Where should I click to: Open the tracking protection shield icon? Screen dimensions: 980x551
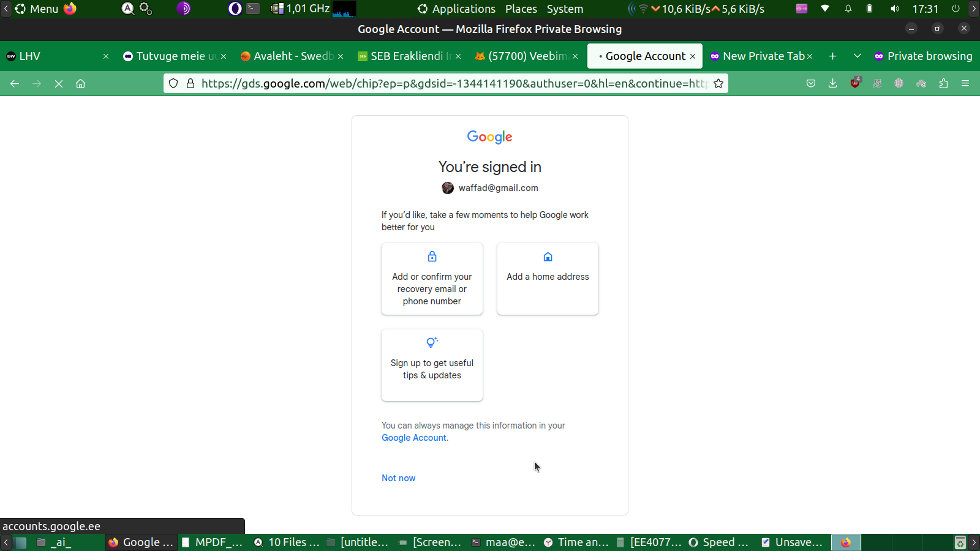(x=173, y=83)
